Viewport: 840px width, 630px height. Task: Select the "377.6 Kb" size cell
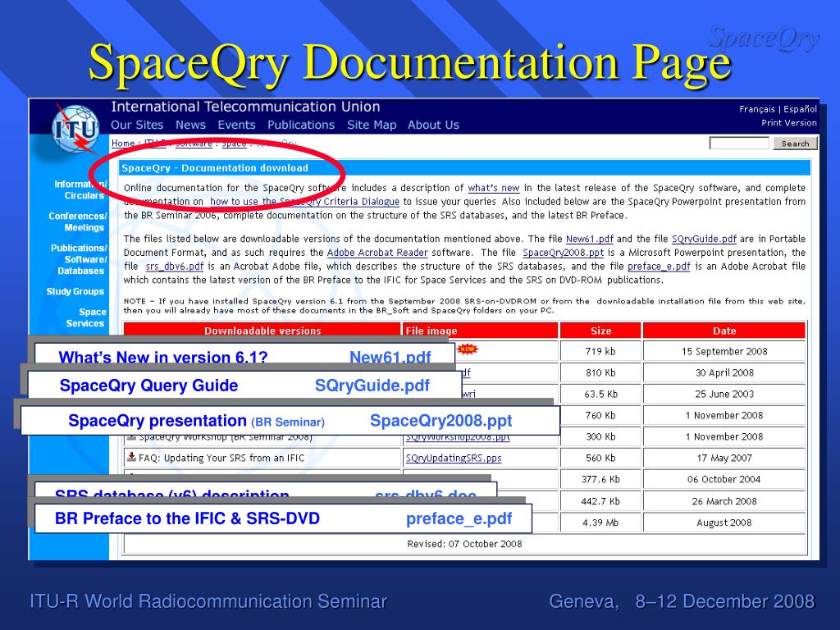point(600,479)
